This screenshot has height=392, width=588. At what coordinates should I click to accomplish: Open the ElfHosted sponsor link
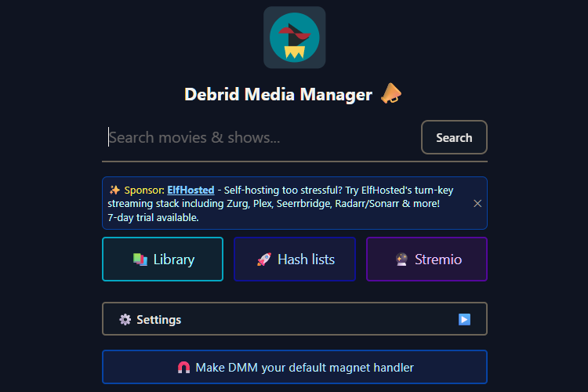(x=191, y=190)
